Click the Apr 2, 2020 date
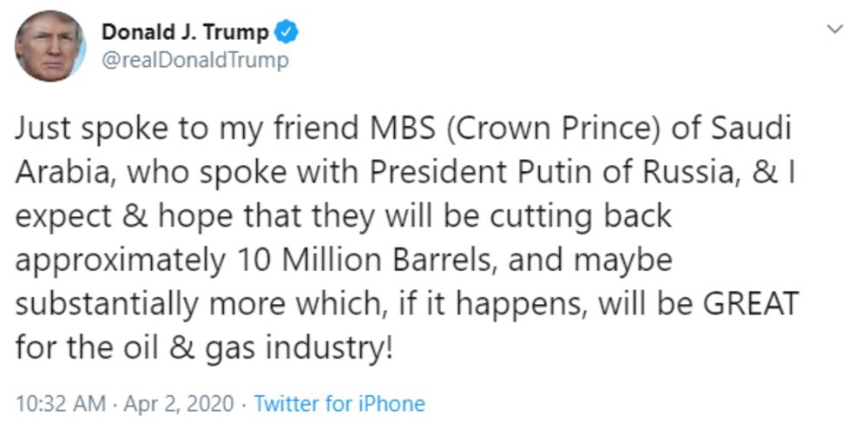The image size is (868, 423). (x=178, y=404)
